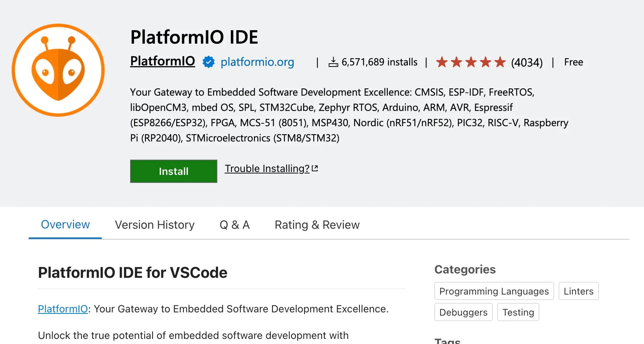Image resolution: width=644 pixels, height=344 pixels.
Task: Click the verified publisher blue badge
Action: tap(209, 62)
